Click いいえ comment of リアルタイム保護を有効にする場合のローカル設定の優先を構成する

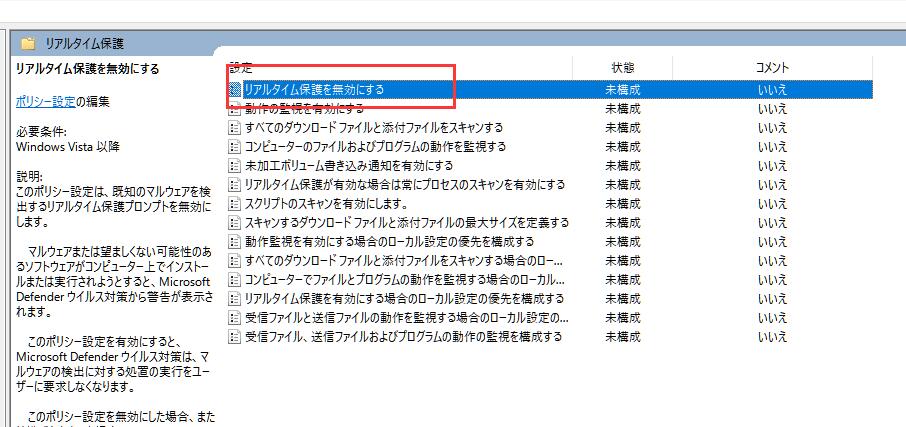pyautogui.click(x=773, y=299)
